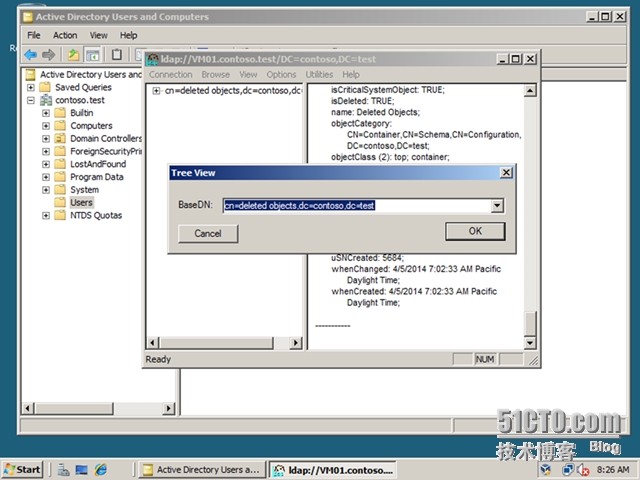Launch Internet Explorer from quick launch
Viewport: 640px width, 480px height.
(100, 470)
